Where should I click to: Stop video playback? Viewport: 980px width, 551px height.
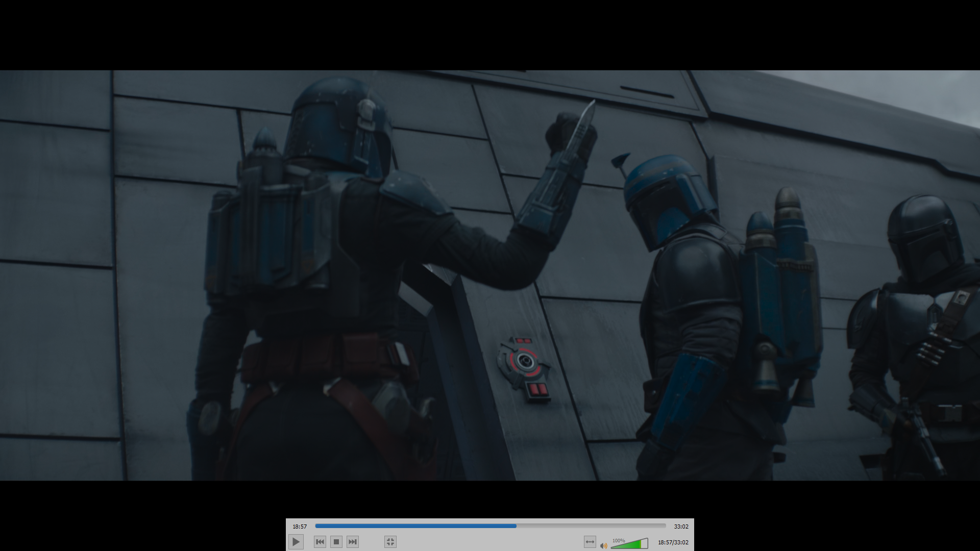(336, 542)
